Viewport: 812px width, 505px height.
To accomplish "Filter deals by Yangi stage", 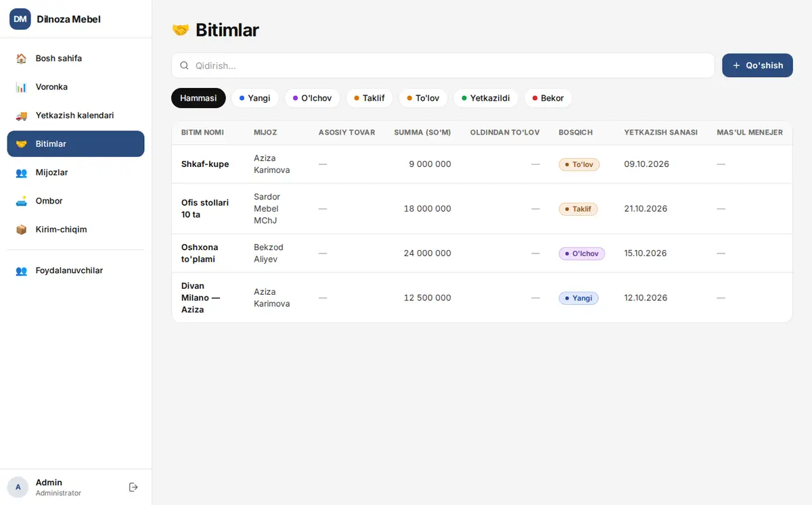I will pos(255,98).
